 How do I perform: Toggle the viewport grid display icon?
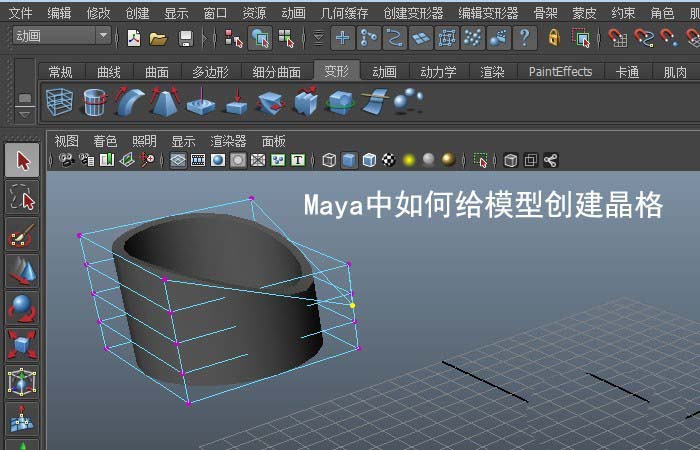(178, 160)
